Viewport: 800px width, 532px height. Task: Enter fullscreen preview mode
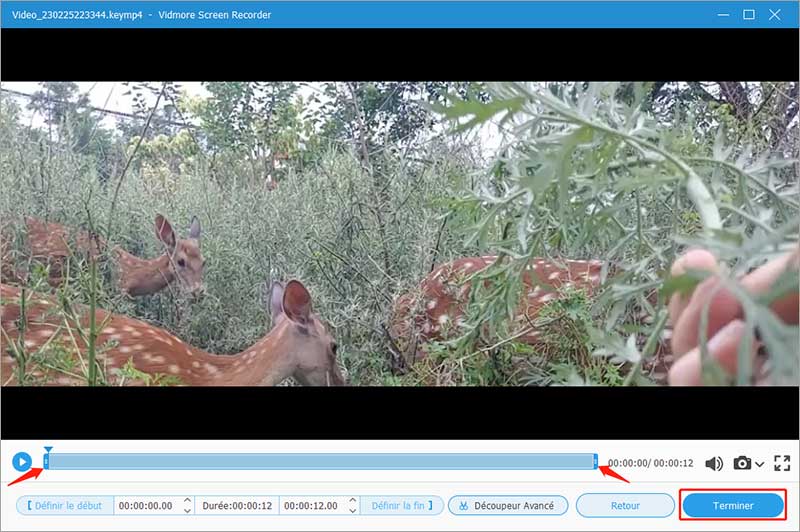(x=782, y=464)
